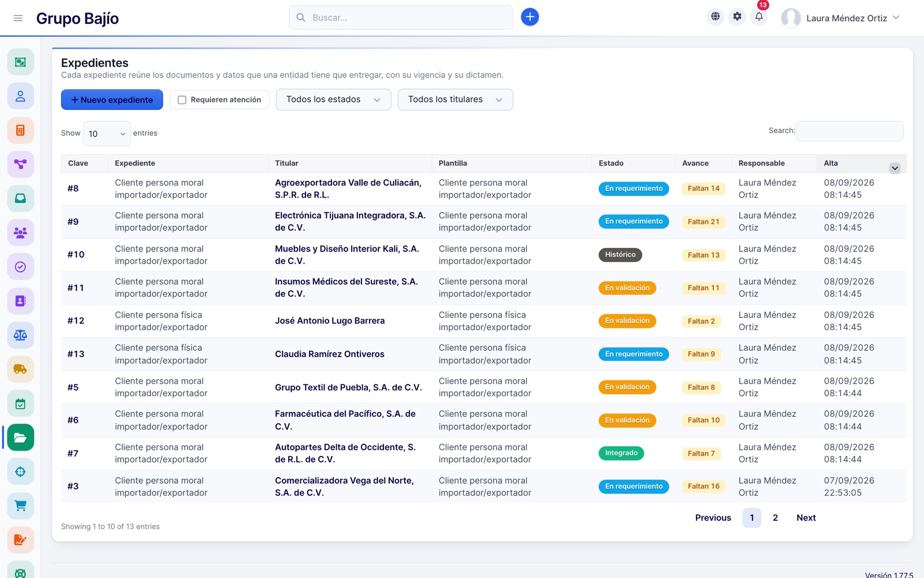Open the shopping cart sidebar icon
The image size is (924, 578).
click(x=20, y=506)
